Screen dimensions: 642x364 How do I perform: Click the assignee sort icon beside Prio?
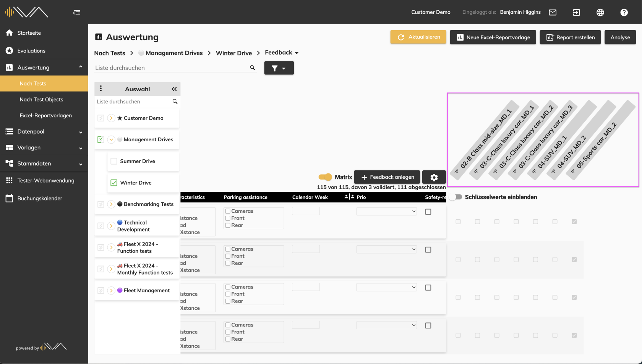pyautogui.click(x=349, y=197)
